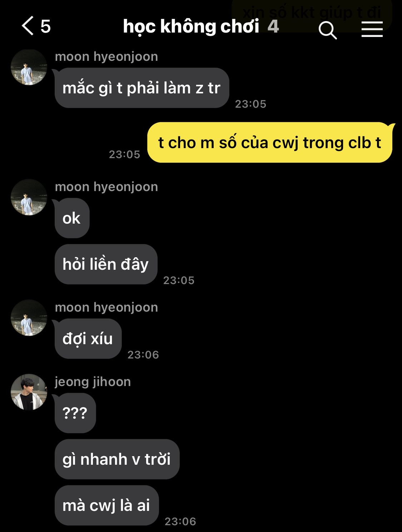The width and height of the screenshot is (402, 532).
Task: Select the ??? message bubble
Action: [x=75, y=413]
